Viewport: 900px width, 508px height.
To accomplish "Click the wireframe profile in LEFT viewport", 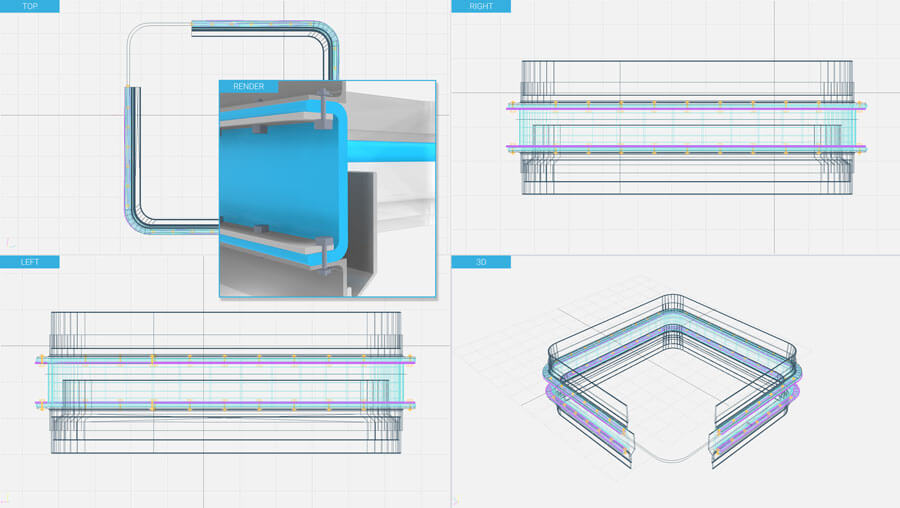I will (226, 383).
